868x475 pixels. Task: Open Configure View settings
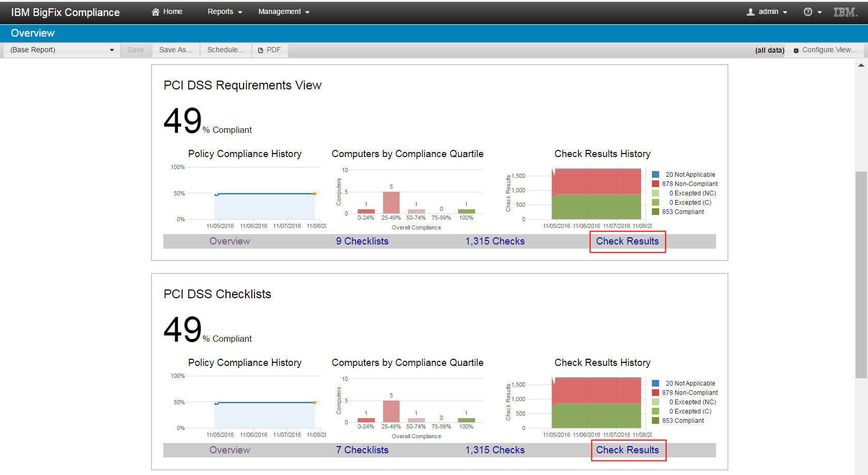(x=825, y=50)
